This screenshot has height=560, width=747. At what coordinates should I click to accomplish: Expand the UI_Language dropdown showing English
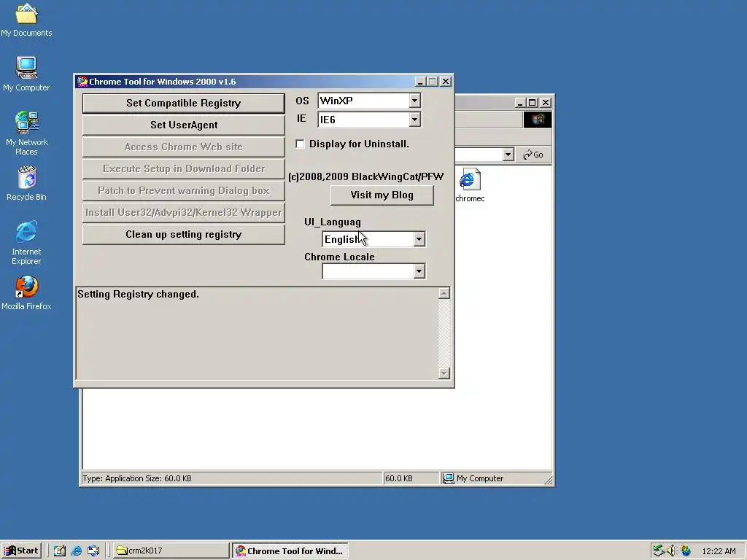tap(419, 239)
